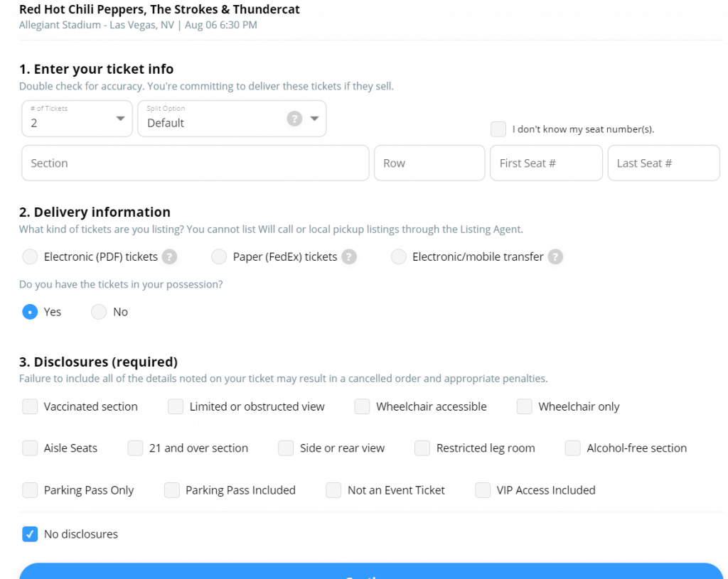Tick Alcohol-free section checkbox
The height and width of the screenshot is (579, 728).
[573, 448]
